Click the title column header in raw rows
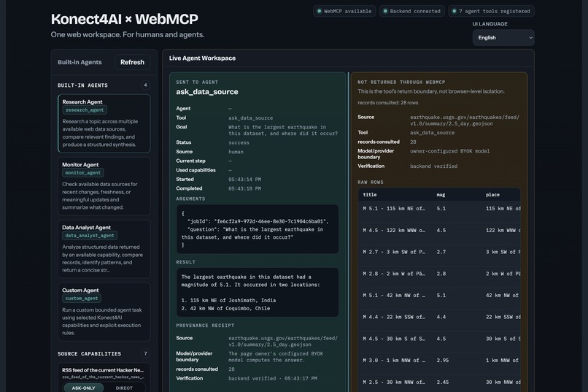 (x=370, y=195)
